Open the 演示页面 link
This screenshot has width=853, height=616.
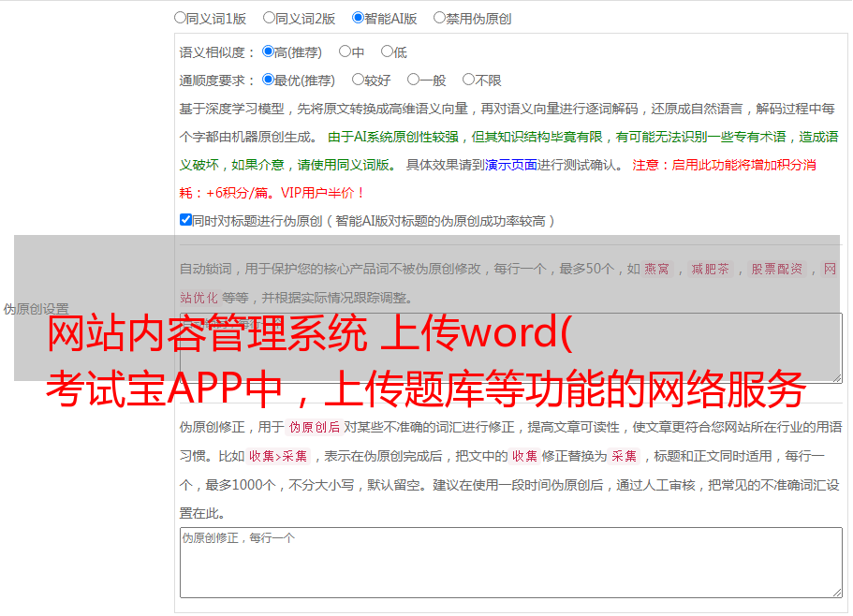pos(511,165)
